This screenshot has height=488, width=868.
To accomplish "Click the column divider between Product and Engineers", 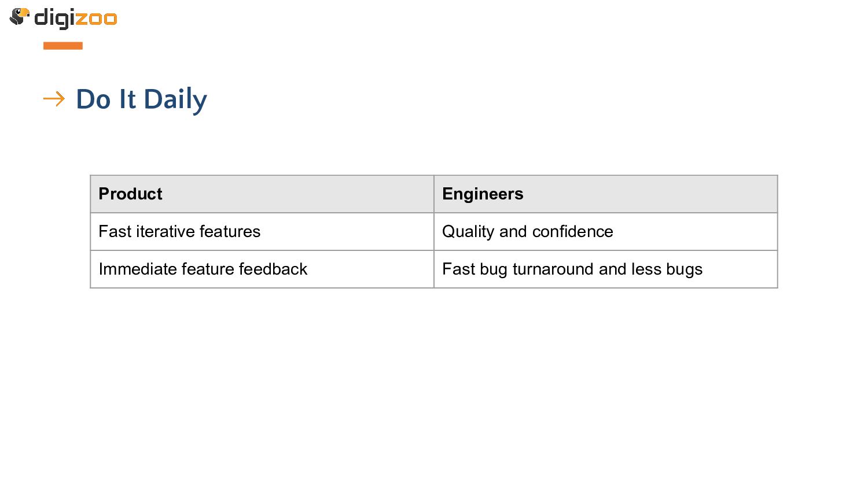I will (x=434, y=232).
